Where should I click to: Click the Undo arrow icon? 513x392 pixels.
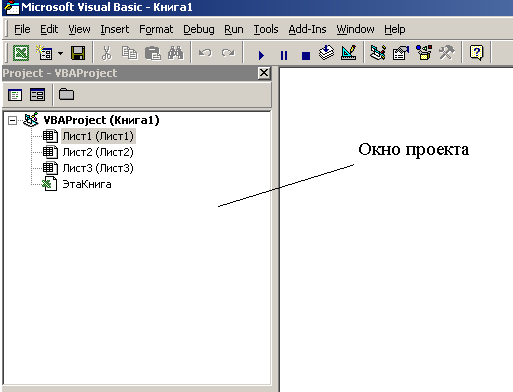pyautogui.click(x=205, y=53)
